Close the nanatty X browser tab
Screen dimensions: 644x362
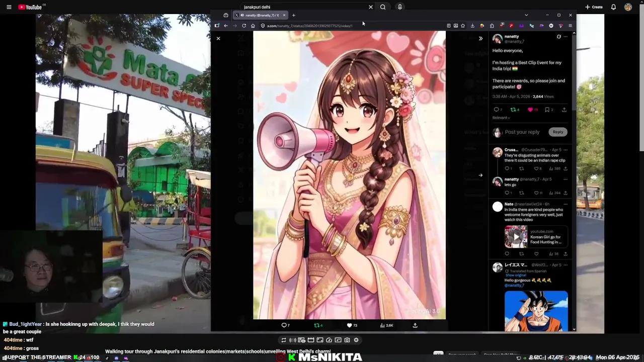(284, 15)
